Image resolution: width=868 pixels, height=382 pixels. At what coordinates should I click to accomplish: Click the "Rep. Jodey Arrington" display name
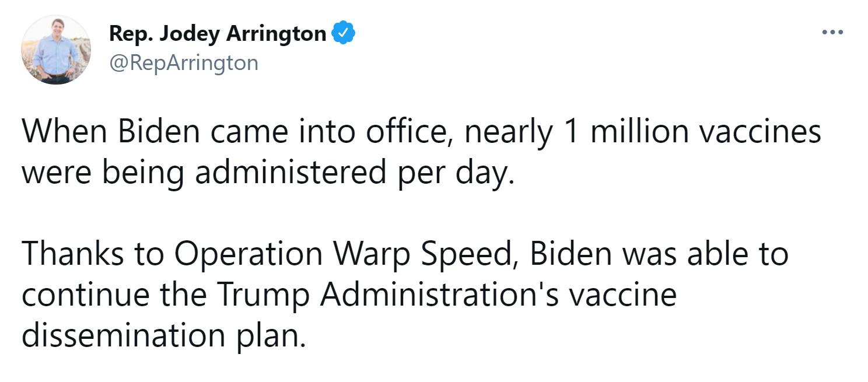tap(218, 34)
